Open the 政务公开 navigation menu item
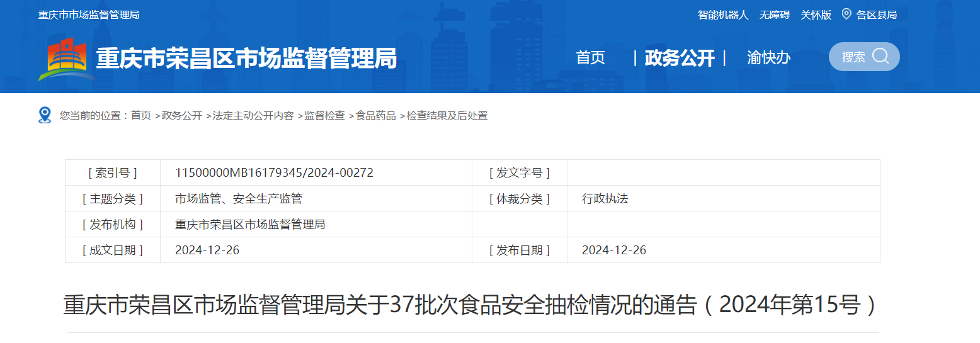This screenshot has width=980, height=343. coord(680,58)
